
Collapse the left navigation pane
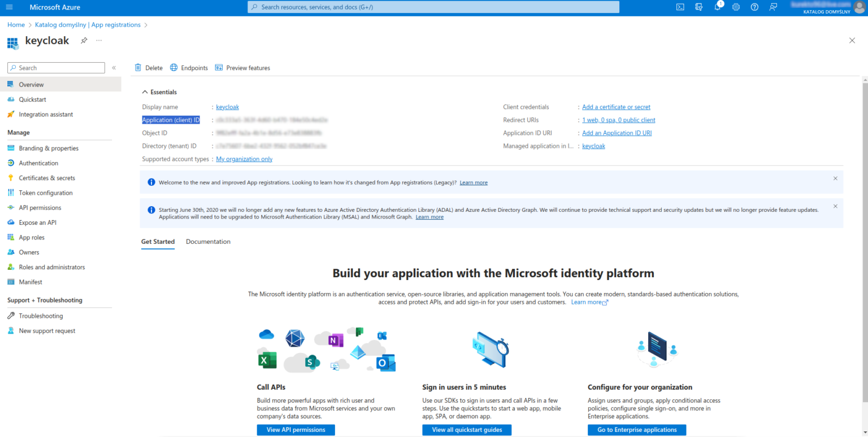[114, 67]
